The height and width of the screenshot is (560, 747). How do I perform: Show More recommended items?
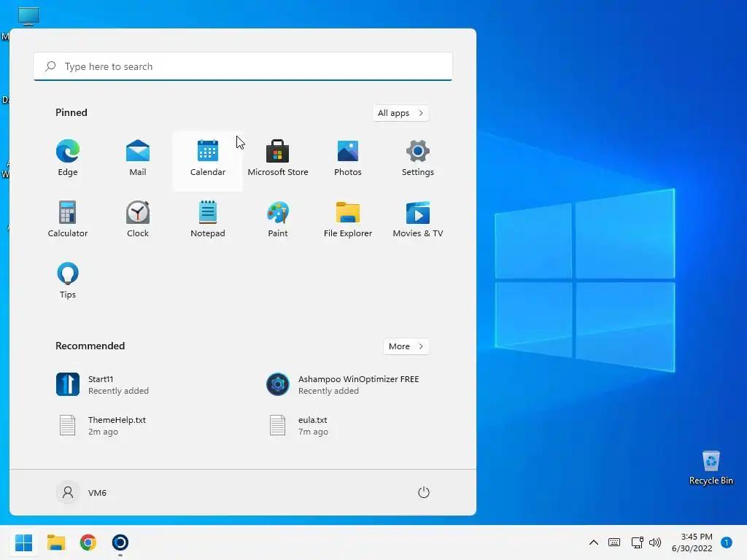tap(406, 346)
